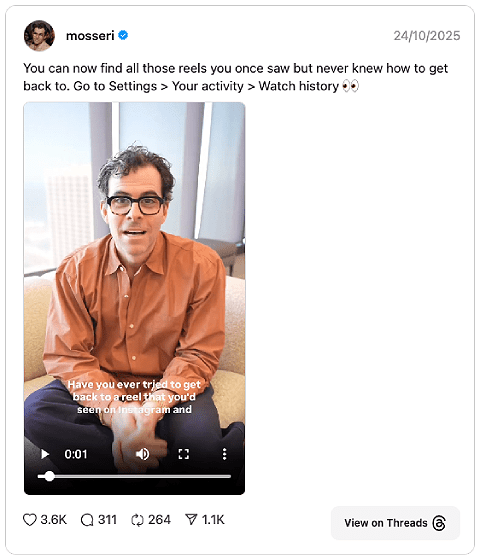Click the 3.6K likes count
Viewport: 480px width, 559px height.
[x=54, y=520]
